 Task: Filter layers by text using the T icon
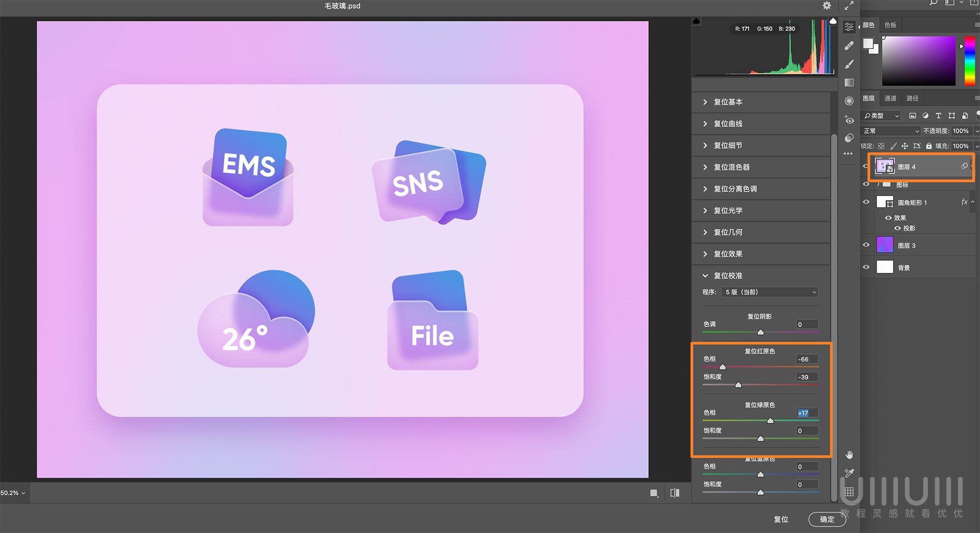938,116
